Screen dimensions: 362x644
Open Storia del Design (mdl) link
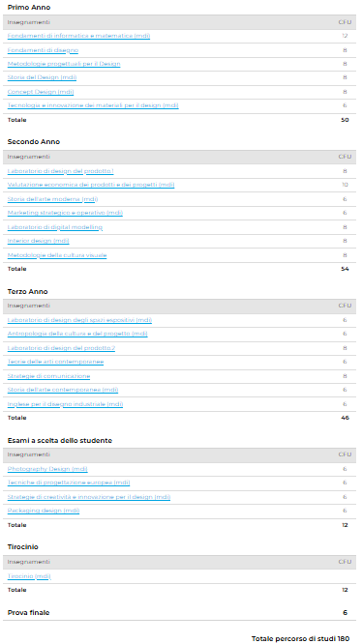click(42, 78)
